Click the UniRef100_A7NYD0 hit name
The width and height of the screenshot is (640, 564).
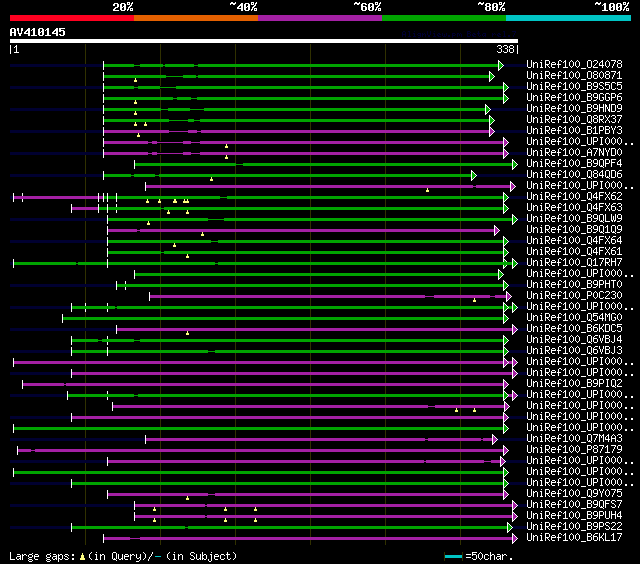pyautogui.click(x=574, y=153)
